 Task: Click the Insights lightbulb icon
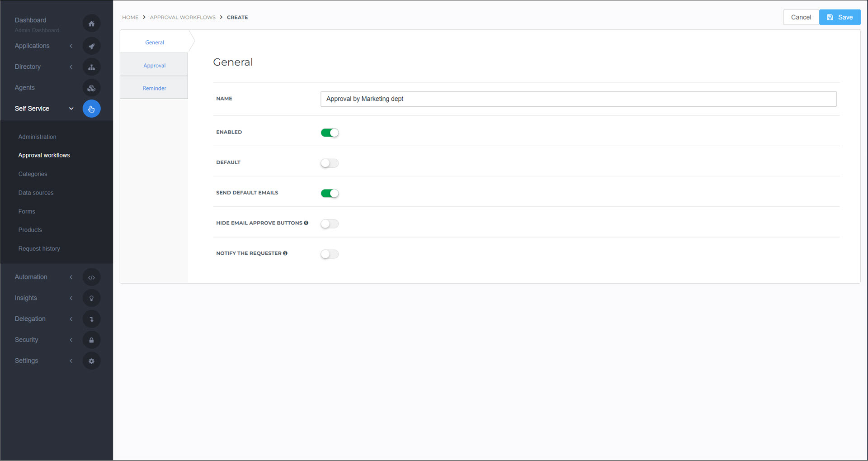[91, 298]
